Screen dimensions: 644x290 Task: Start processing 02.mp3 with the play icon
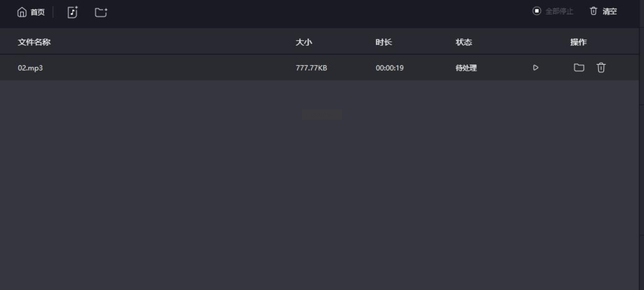click(535, 68)
